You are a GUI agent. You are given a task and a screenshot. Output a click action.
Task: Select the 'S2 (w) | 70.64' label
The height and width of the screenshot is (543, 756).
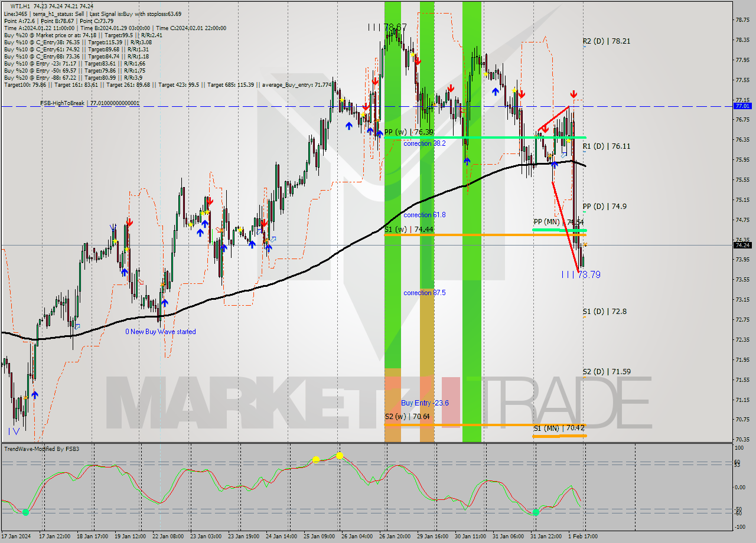coord(407,416)
